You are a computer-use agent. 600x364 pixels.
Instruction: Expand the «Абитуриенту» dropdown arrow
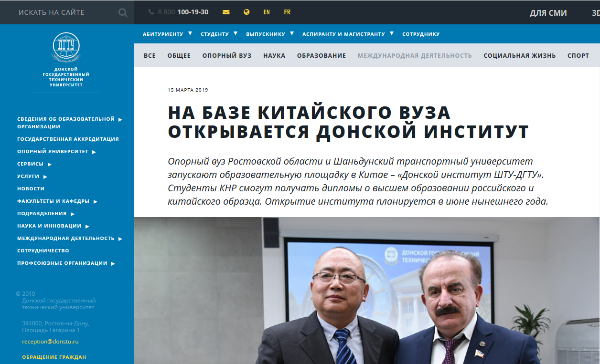pyautogui.click(x=190, y=33)
